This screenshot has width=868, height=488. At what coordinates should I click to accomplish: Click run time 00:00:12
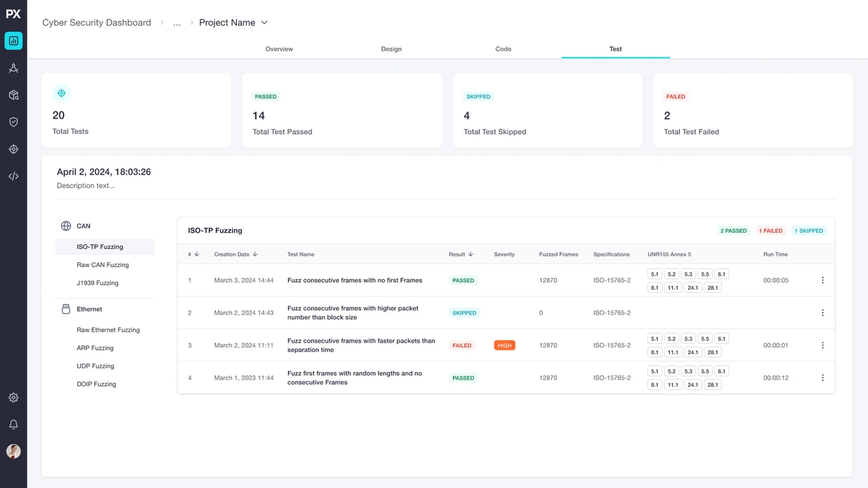[x=776, y=378]
